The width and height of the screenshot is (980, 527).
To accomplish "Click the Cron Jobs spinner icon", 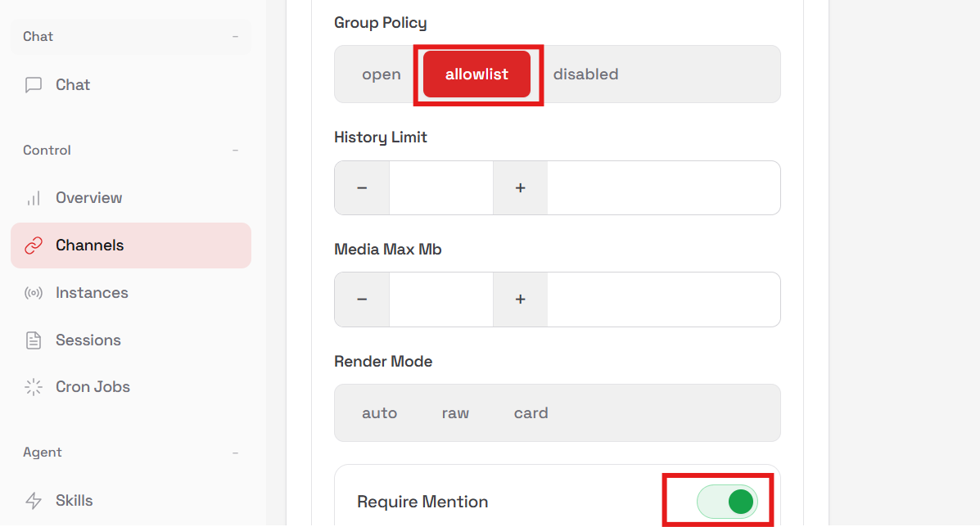I will point(34,387).
